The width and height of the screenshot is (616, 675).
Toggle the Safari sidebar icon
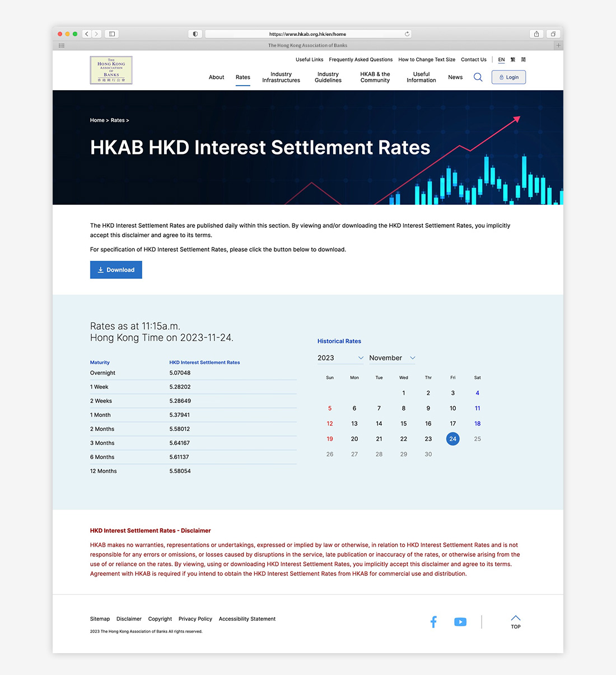[112, 34]
